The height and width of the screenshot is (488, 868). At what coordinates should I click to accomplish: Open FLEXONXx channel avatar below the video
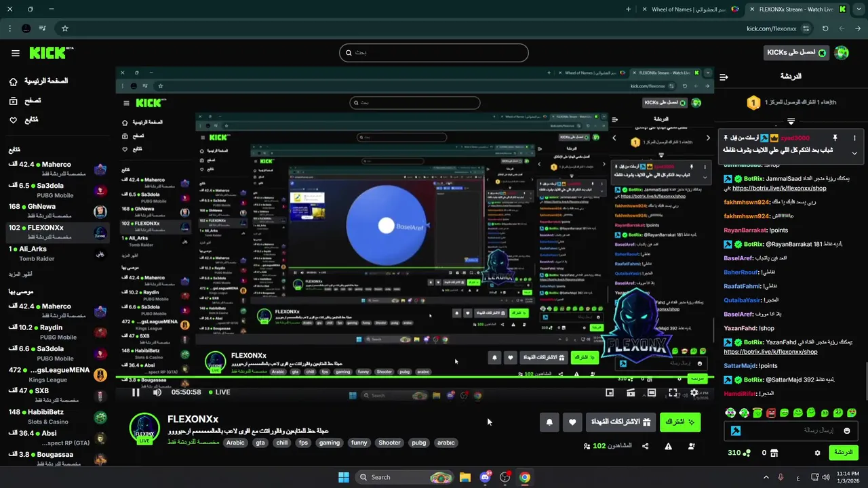coord(144,428)
